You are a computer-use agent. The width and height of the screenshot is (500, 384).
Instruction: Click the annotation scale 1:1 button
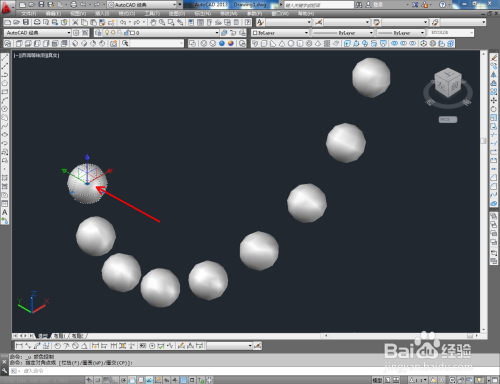point(417,380)
